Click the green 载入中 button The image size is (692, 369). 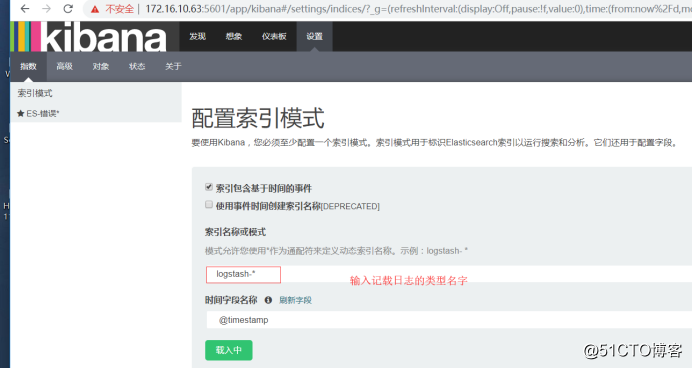tap(229, 350)
